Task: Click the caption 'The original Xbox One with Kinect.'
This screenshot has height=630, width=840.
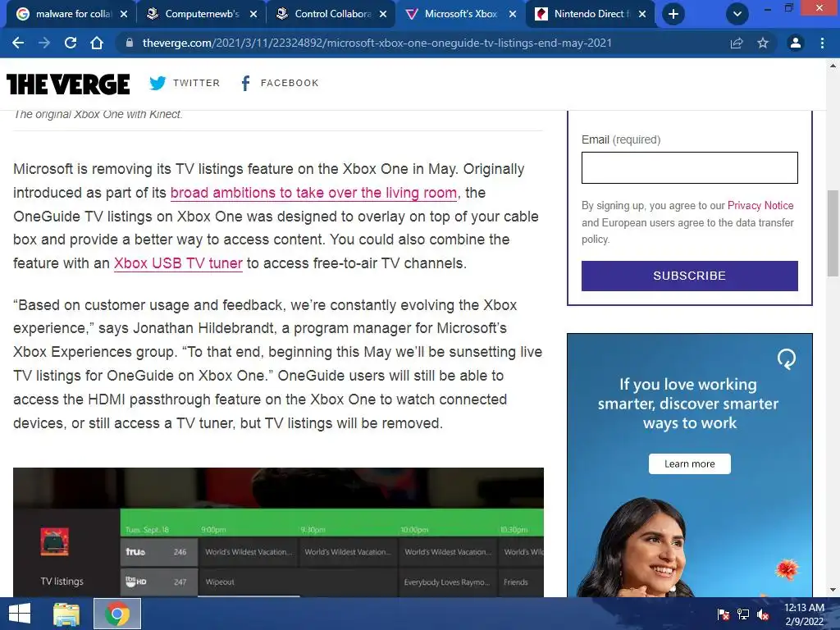Action: (98, 114)
